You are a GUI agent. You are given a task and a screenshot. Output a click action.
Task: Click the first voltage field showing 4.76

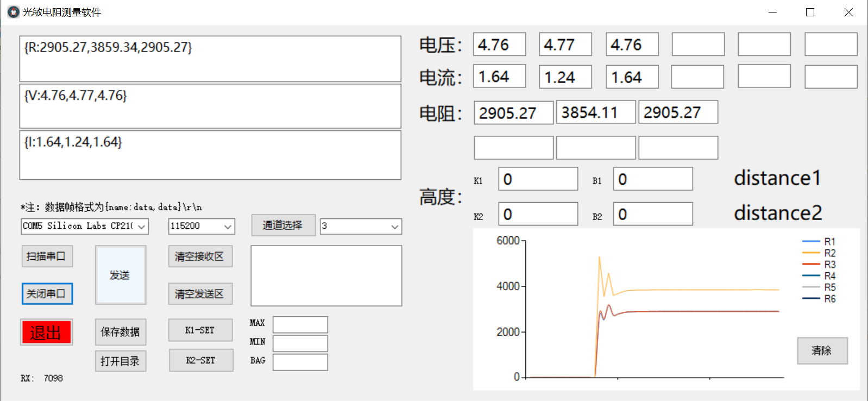click(500, 44)
